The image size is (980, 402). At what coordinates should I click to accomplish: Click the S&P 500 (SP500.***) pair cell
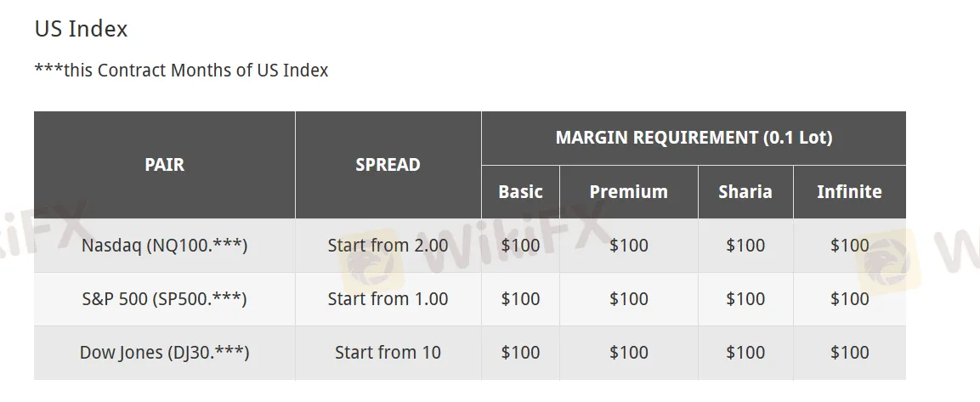[x=164, y=299]
